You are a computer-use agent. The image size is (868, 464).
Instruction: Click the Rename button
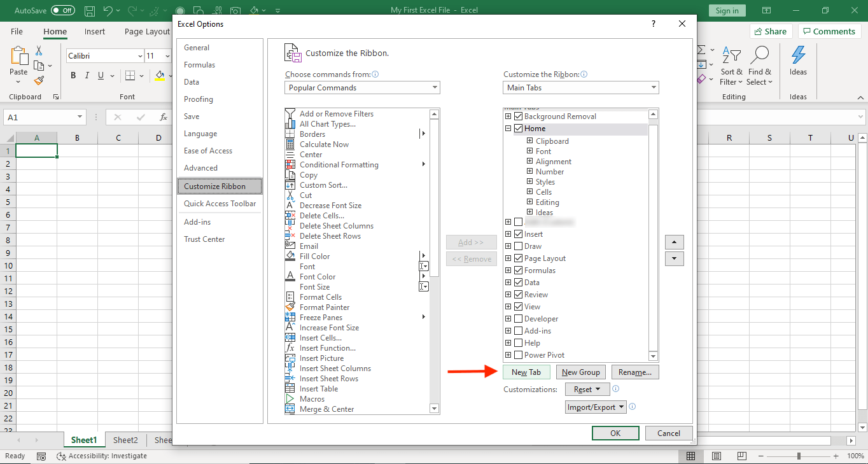click(x=635, y=372)
